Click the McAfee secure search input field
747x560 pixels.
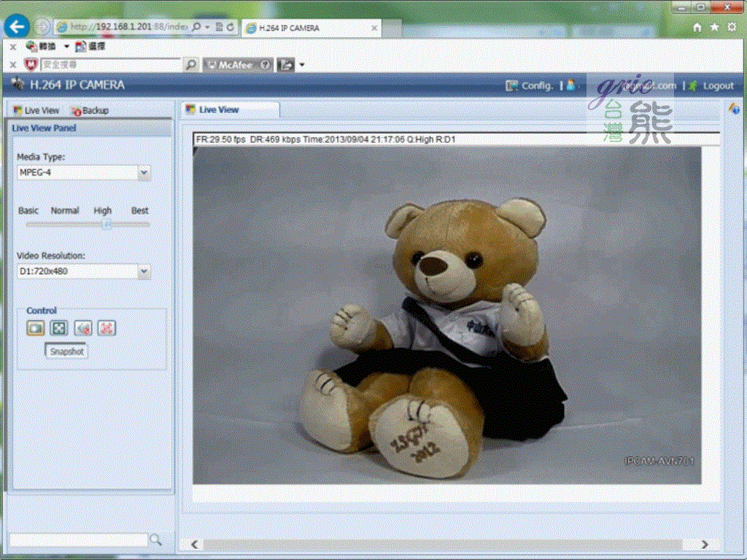109,65
